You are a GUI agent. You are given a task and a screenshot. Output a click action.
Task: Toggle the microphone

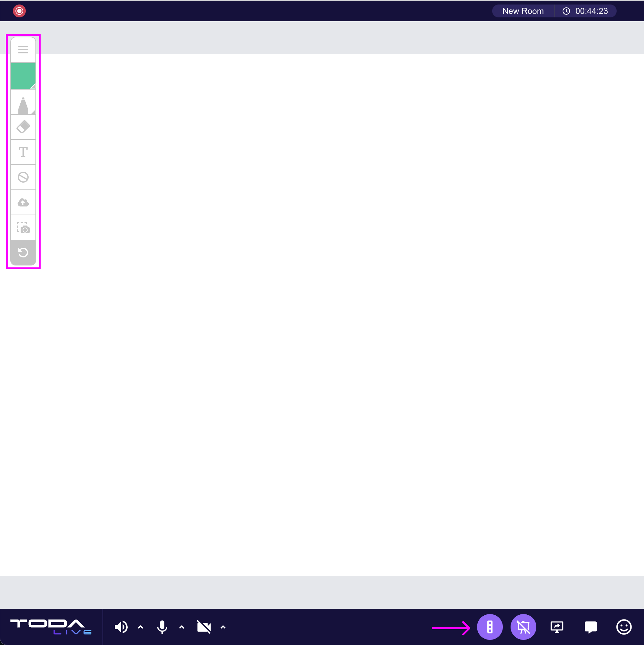click(162, 627)
